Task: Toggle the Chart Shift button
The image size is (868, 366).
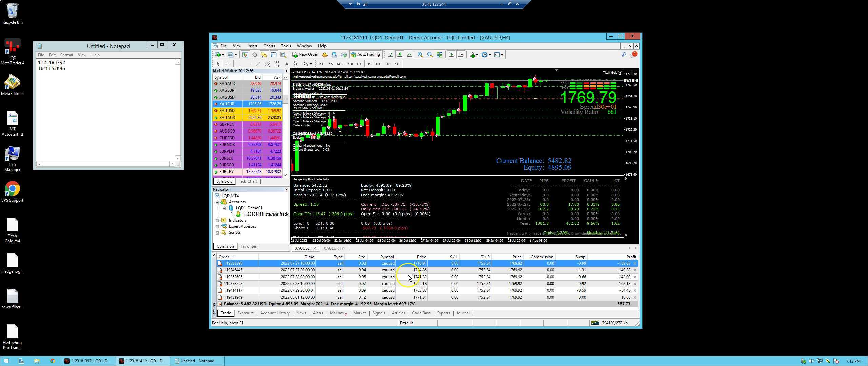Action: click(460, 55)
